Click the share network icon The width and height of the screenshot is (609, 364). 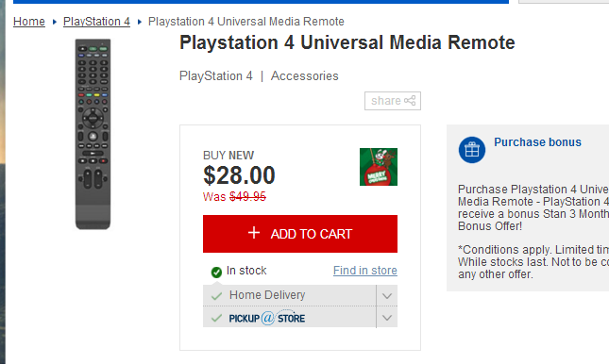click(x=410, y=101)
